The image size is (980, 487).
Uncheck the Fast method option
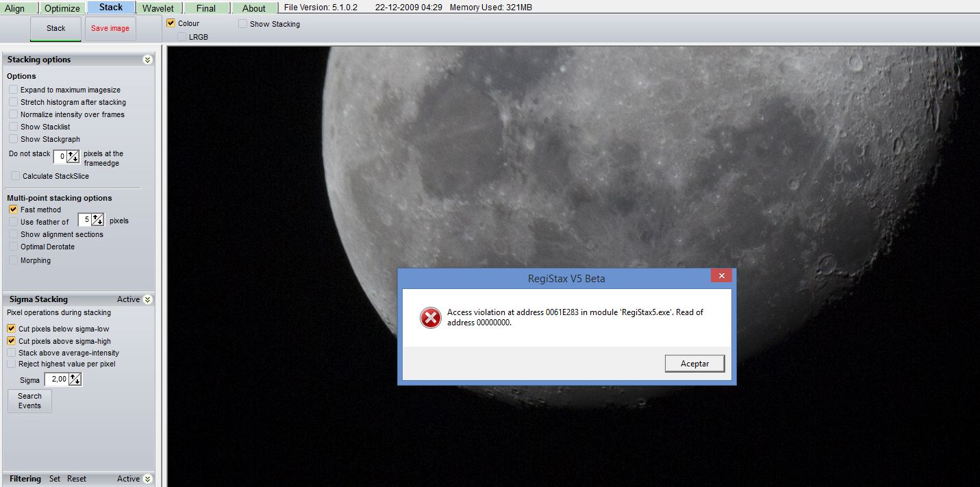point(14,210)
